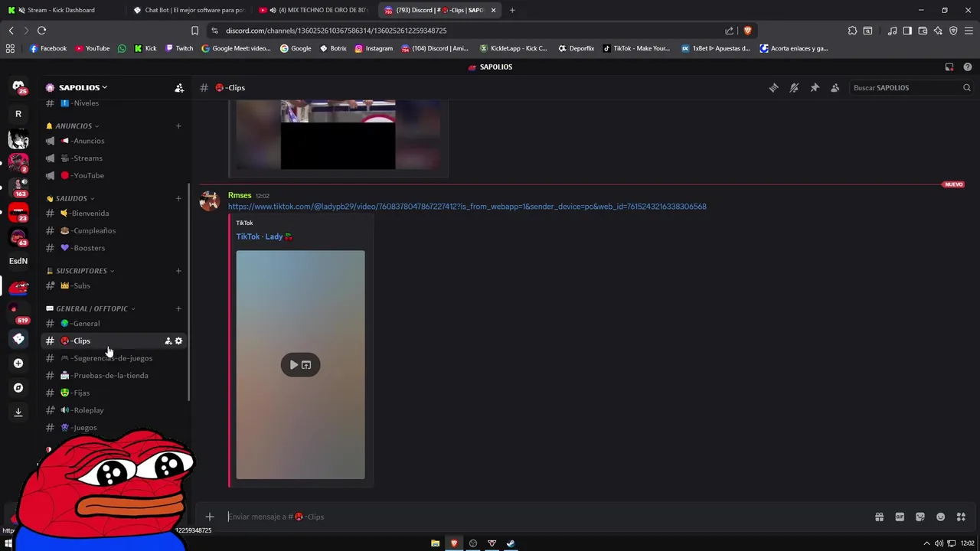Open the R server icon
Viewport: 980px width, 551px height.
pos(18,114)
